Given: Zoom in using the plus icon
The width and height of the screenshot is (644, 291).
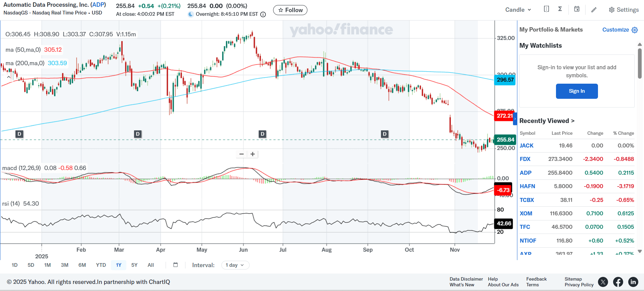Looking at the screenshot, I should pos(253,154).
